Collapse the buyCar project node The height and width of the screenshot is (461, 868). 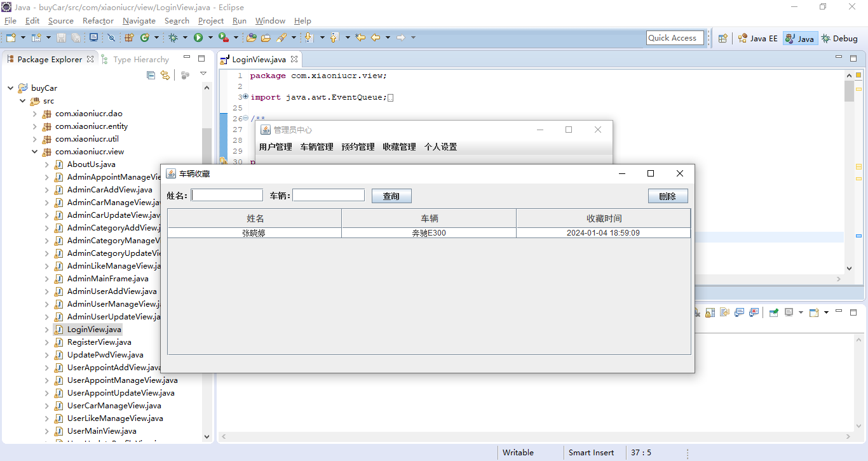click(11, 88)
